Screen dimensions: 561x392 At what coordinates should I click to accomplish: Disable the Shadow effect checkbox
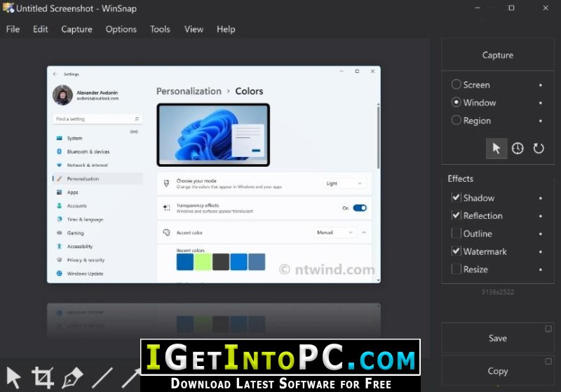(457, 198)
